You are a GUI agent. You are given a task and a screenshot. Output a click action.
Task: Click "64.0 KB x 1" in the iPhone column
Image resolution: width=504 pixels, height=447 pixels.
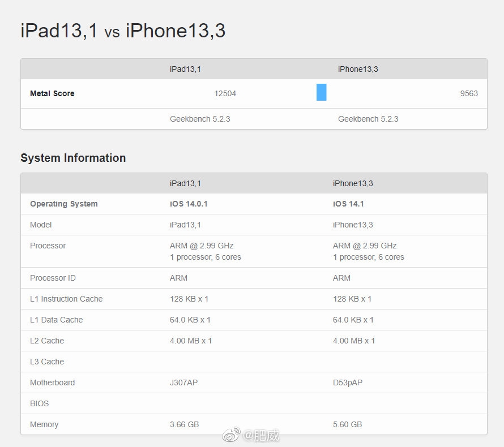pos(353,320)
